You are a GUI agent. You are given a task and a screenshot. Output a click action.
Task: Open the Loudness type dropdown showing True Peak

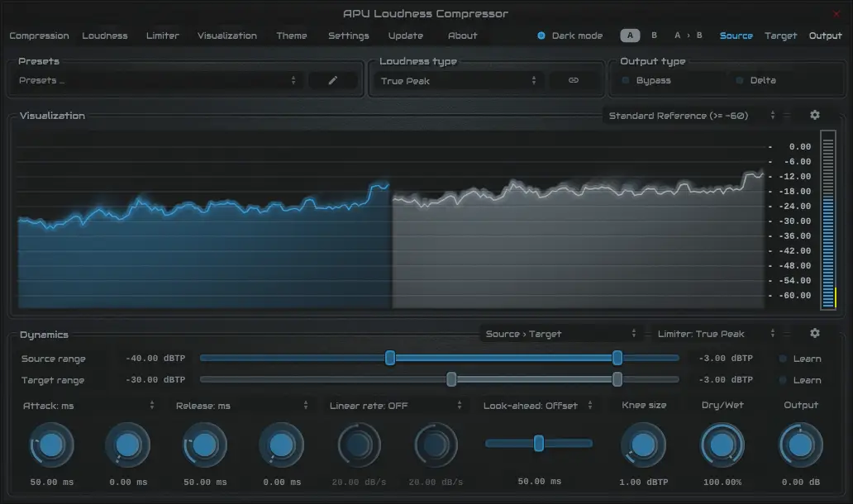[459, 80]
